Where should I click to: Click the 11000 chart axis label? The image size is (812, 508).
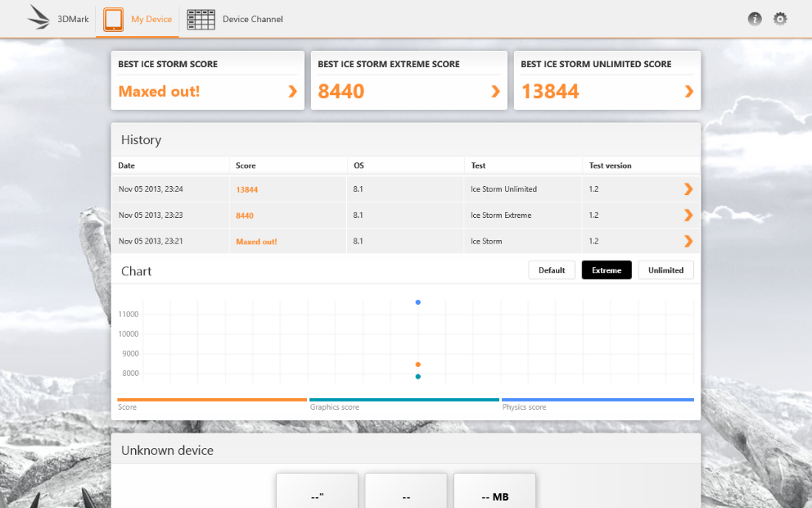[x=128, y=314]
